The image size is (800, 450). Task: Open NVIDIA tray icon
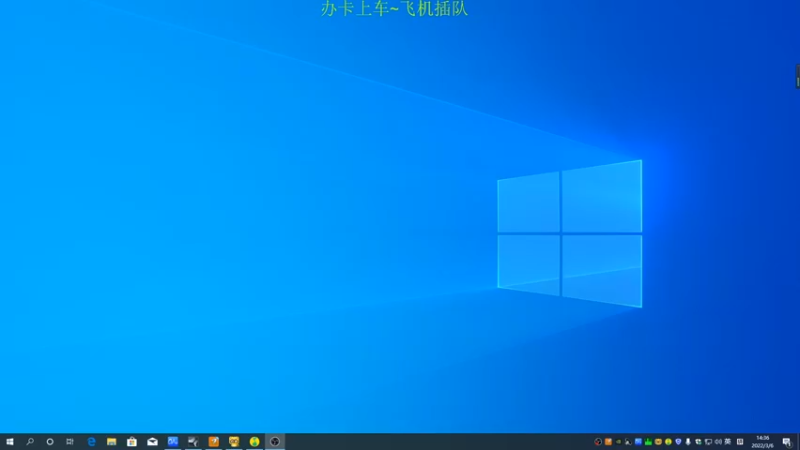pos(618,442)
